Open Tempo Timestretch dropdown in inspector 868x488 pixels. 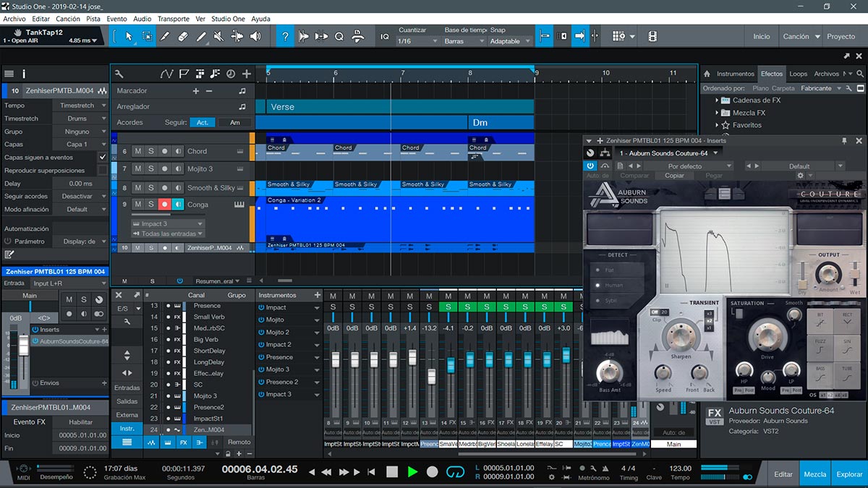tap(79, 106)
